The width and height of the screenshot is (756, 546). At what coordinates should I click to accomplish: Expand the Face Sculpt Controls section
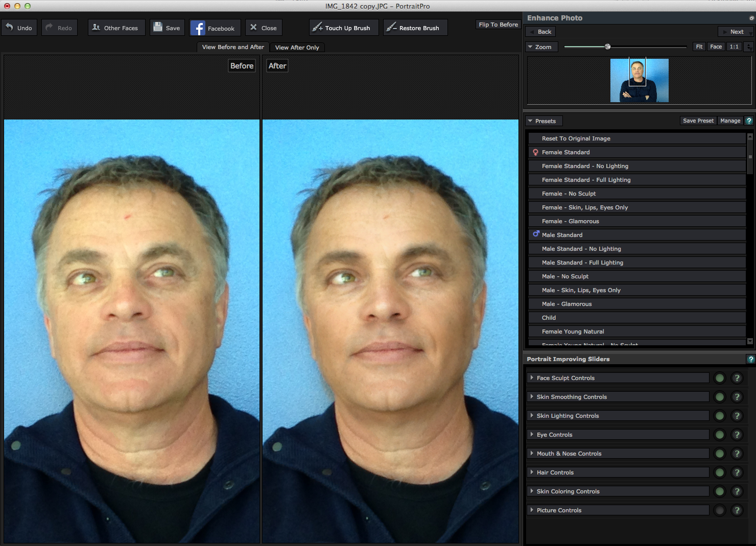pos(618,378)
